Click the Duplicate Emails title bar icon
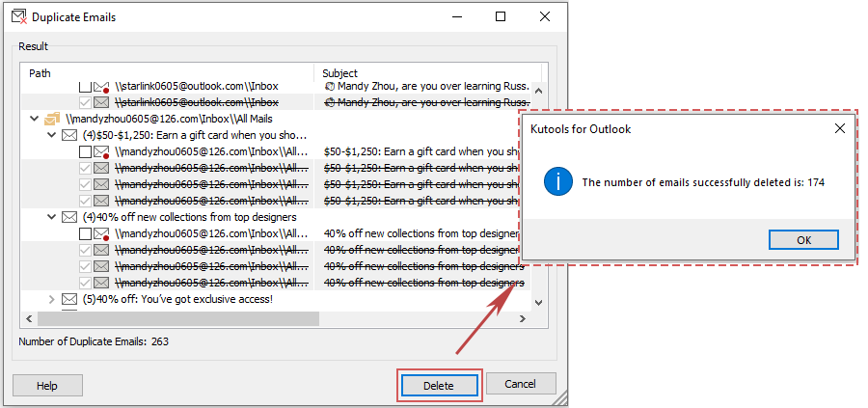The image size is (868, 408). [x=17, y=17]
